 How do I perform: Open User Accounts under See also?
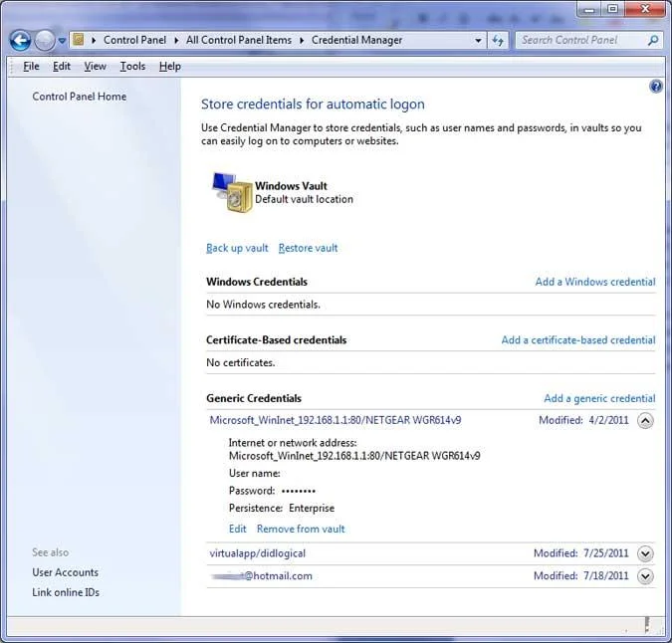click(65, 572)
